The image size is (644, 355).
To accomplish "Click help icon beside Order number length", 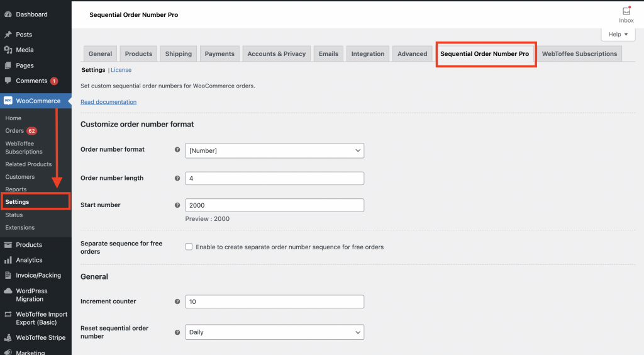I will point(177,178).
